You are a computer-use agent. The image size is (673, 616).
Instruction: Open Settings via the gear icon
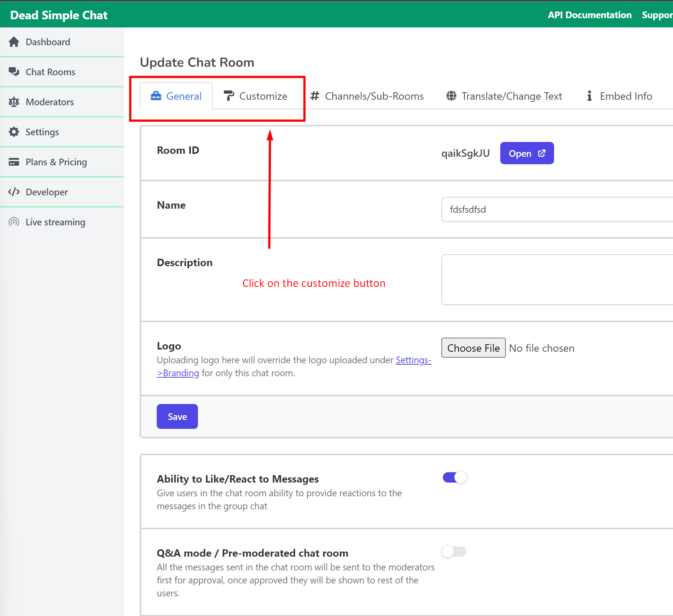(x=14, y=132)
